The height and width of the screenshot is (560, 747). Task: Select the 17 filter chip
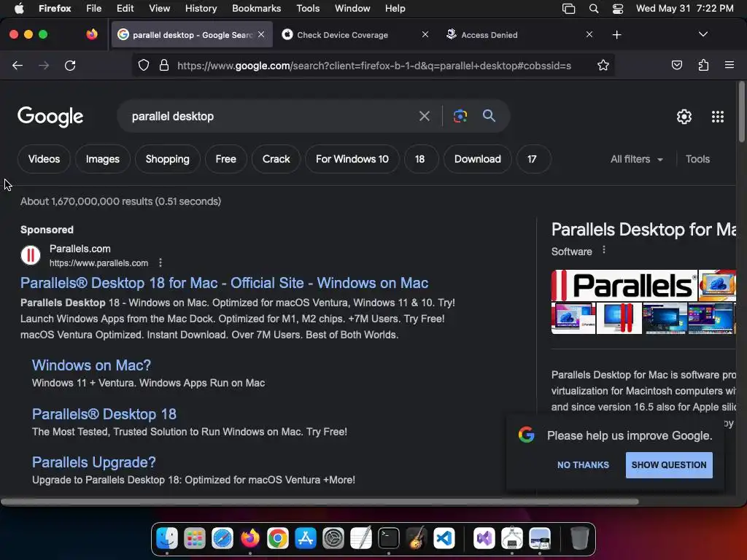click(x=532, y=159)
